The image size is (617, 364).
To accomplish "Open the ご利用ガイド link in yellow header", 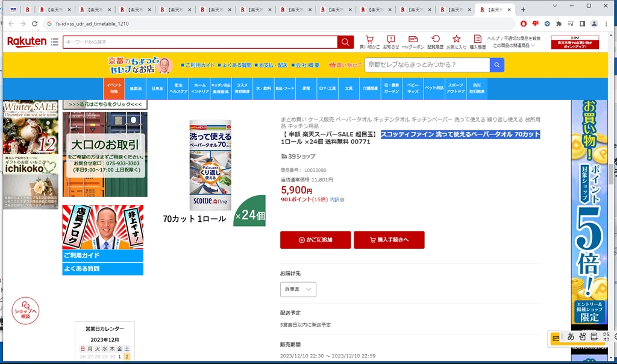I will tap(198, 65).
